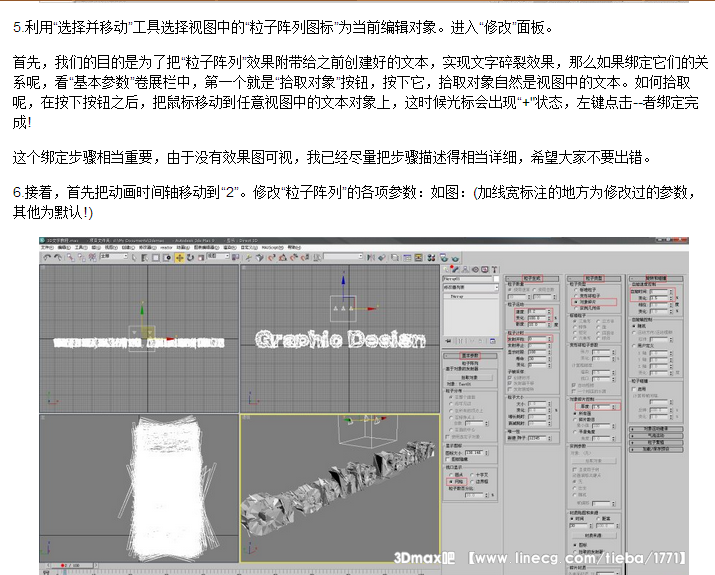Click the 拾取对象 button

470,377
